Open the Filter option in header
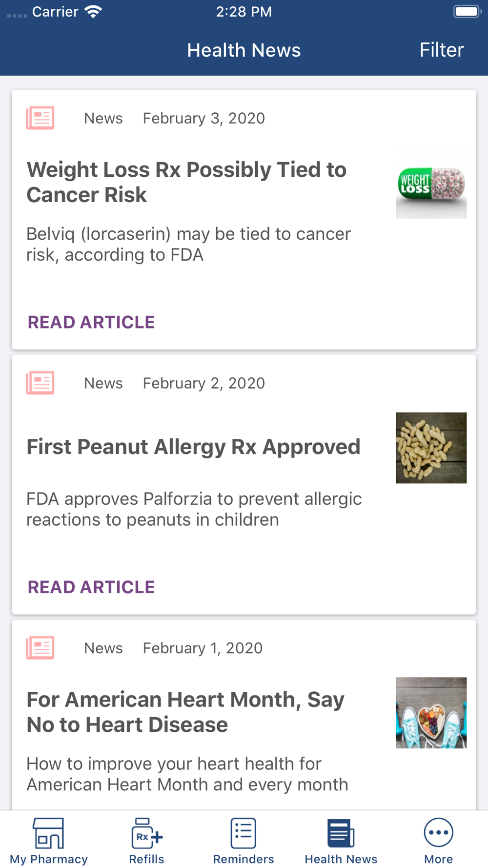This screenshot has height=868, width=488. (x=442, y=50)
